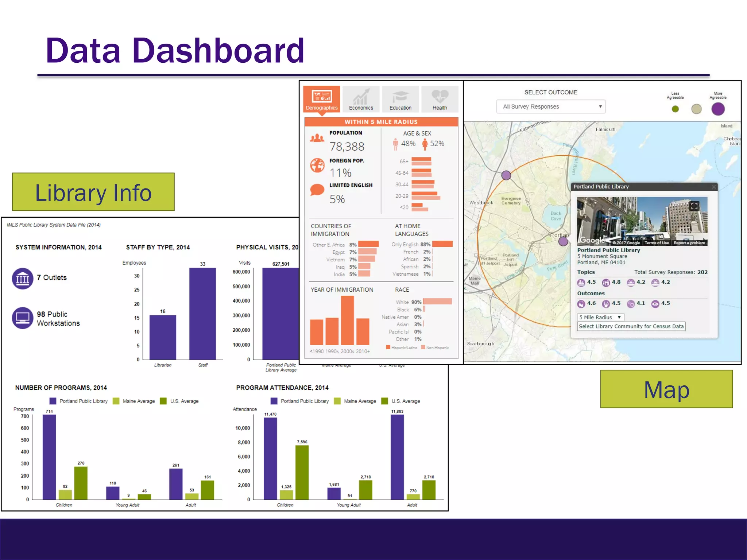Click the White 90% race bar
The height and width of the screenshot is (560, 747).
437,302
